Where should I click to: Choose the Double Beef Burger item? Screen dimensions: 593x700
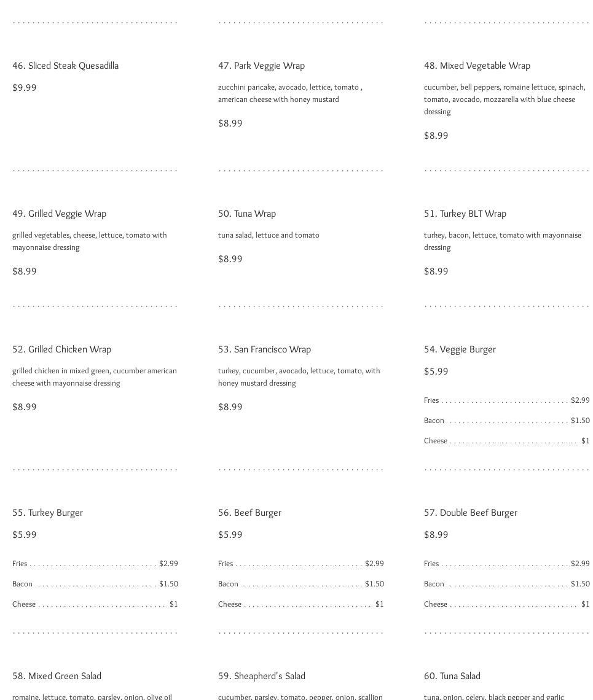click(x=471, y=513)
